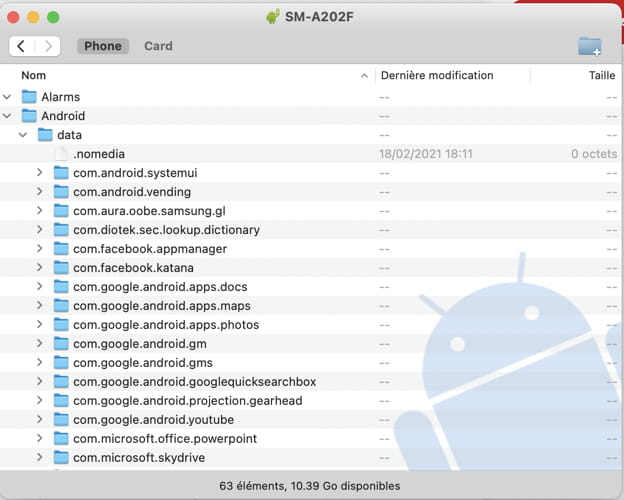
Task: Sort by the Taille column
Action: [x=602, y=75]
